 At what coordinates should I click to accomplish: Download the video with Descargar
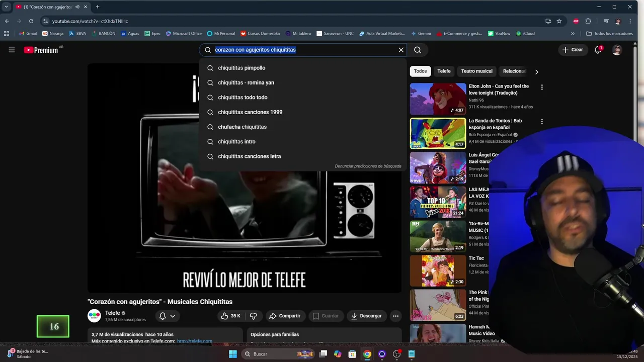tap(366, 316)
